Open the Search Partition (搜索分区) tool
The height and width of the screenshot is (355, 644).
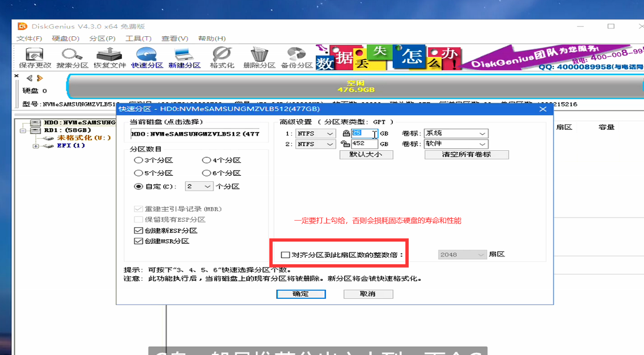tap(73, 57)
